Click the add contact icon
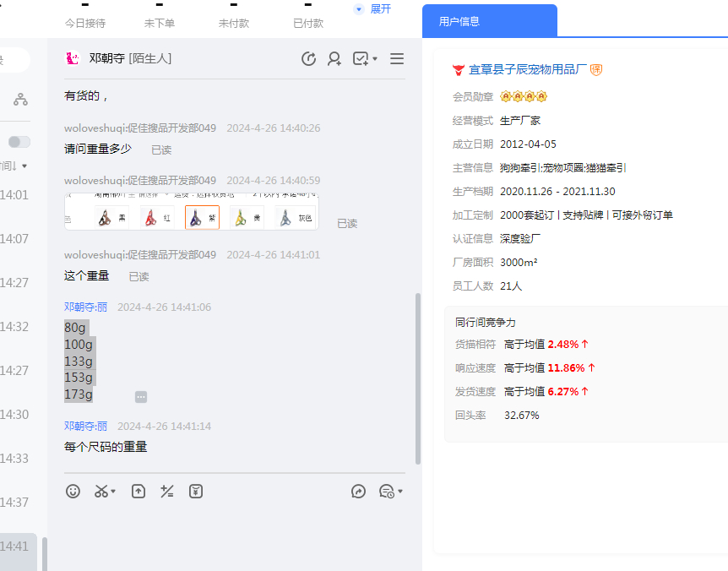The width and height of the screenshot is (728, 571). tap(334, 59)
